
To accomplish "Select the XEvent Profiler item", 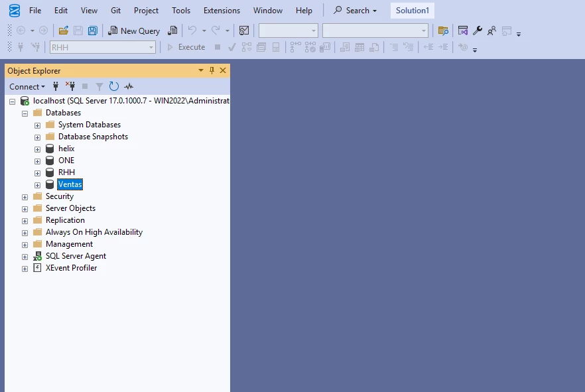I will (x=71, y=268).
